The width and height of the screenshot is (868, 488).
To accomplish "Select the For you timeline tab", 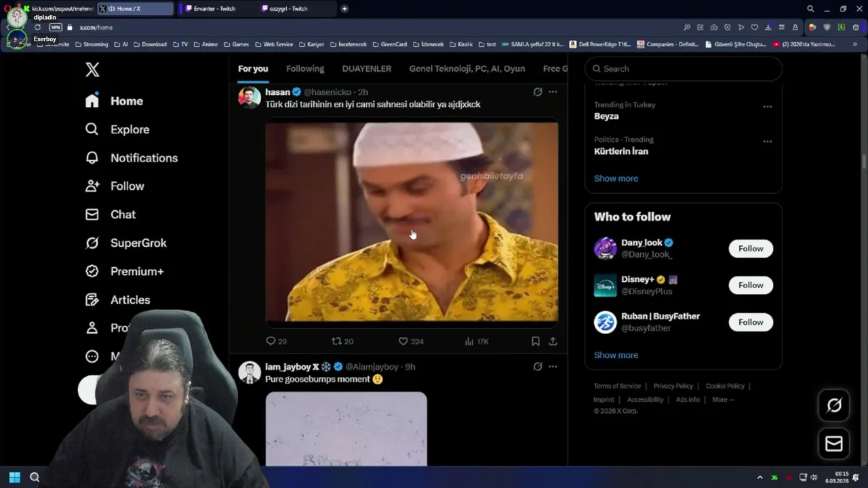I will tap(253, 68).
